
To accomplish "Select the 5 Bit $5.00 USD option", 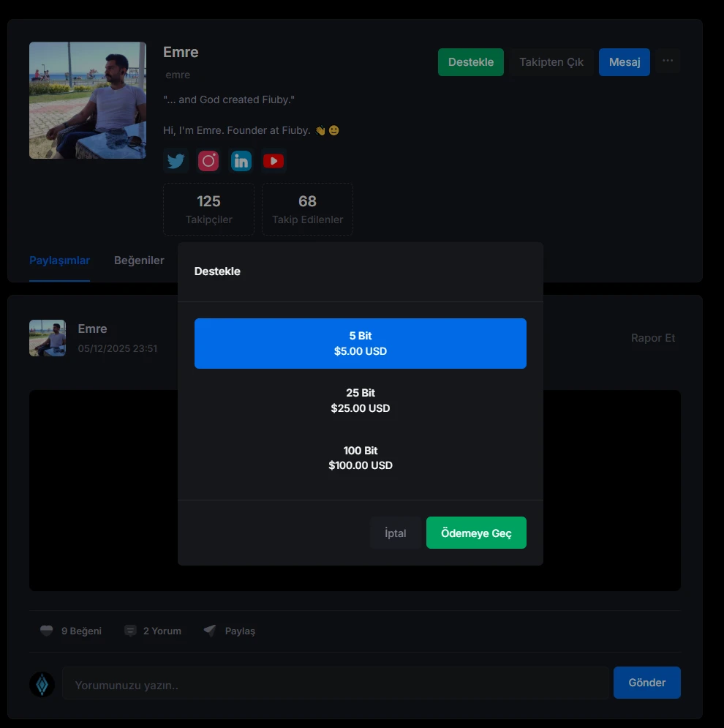I will (x=360, y=343).
